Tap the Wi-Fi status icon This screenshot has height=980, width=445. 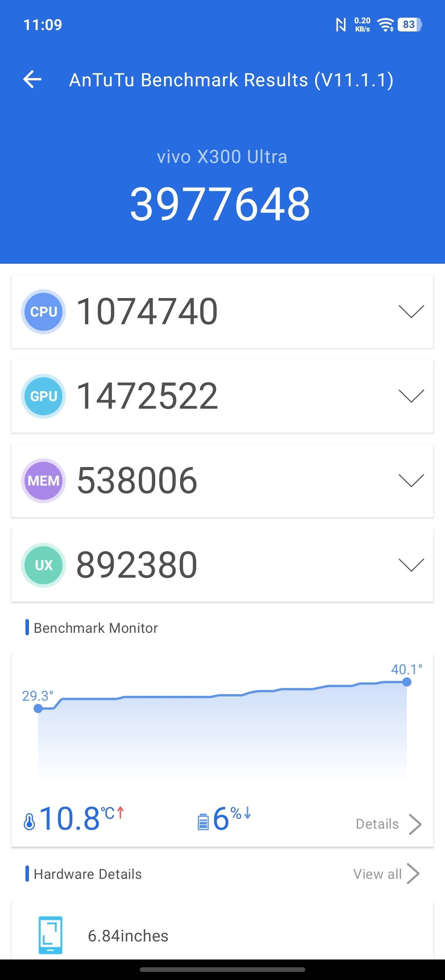pyautogui.click(x=385, y=25)
